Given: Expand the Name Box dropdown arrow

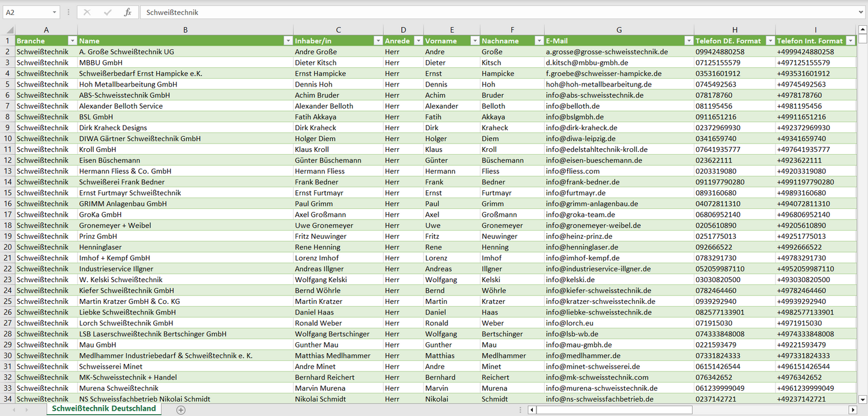Looking at the screenshot, I should tap(54, 12).
